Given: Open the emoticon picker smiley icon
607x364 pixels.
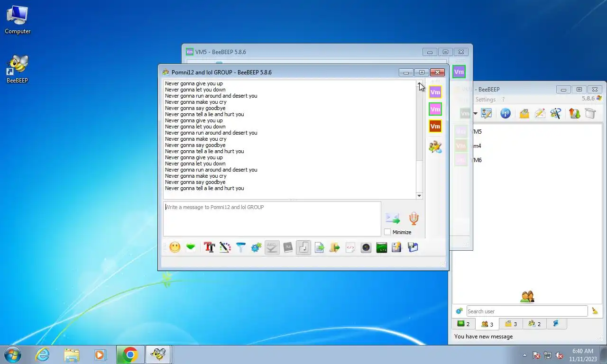Looking at the screenshot, I should [x=175, y=247].
